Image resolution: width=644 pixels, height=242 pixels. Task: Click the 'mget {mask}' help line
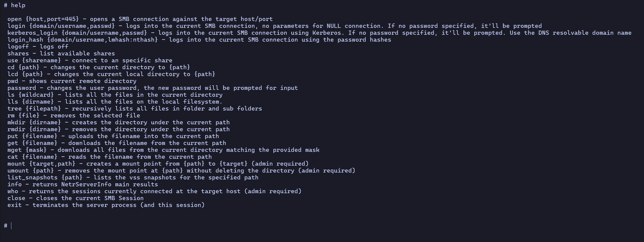pyautogui.click(x=163, y=150)
